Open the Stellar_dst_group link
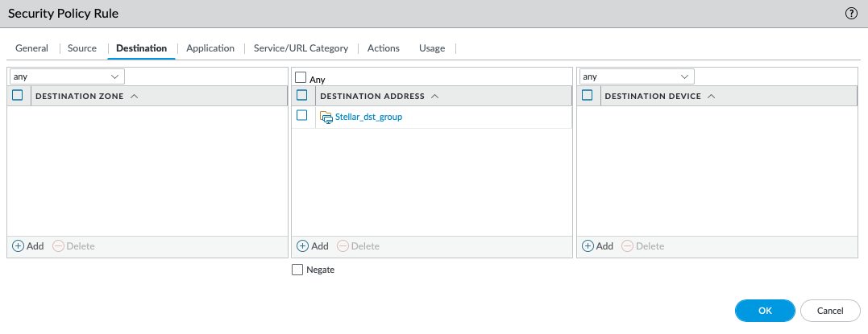Screen dimensions: 868x334 click(368, 117)
